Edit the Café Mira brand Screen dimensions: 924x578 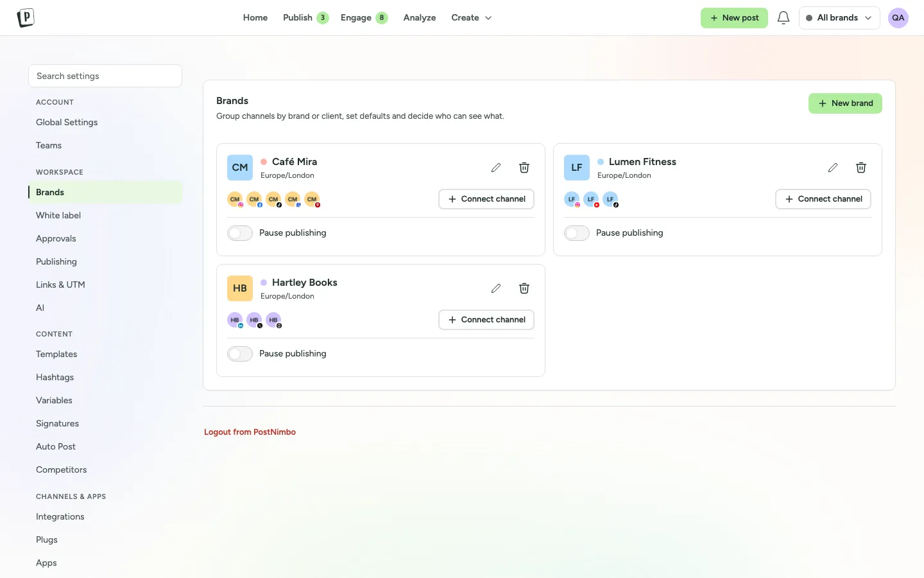496,168
